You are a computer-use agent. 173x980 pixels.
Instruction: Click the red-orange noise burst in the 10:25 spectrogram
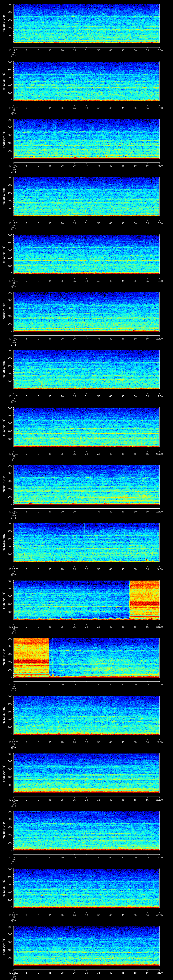click(31, 657)
